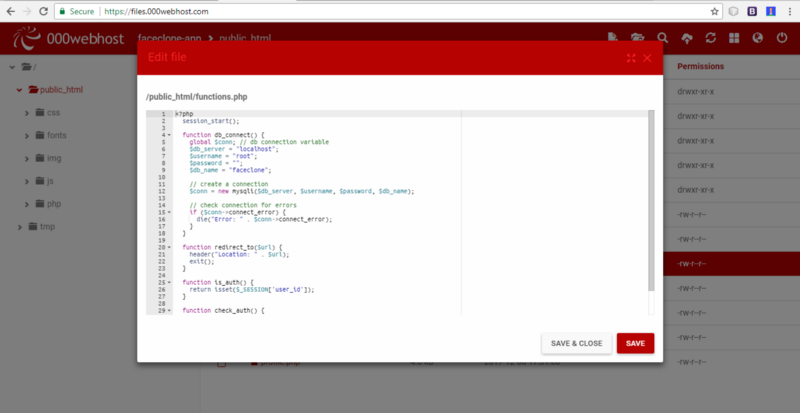Viewport: 800px width, 413px height.
Task: Expand the Edit file dialog to fullscreen
Action: coord(631,58)
